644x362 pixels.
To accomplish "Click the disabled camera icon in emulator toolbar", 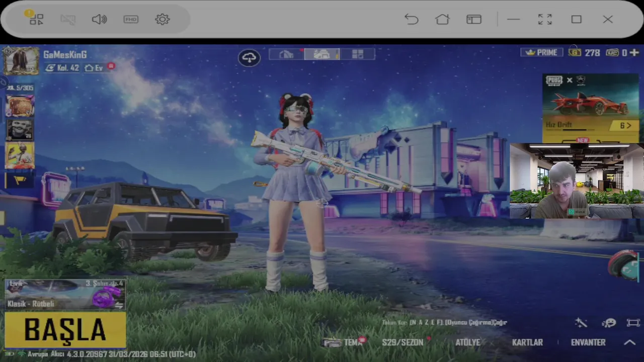I will 68,19.
